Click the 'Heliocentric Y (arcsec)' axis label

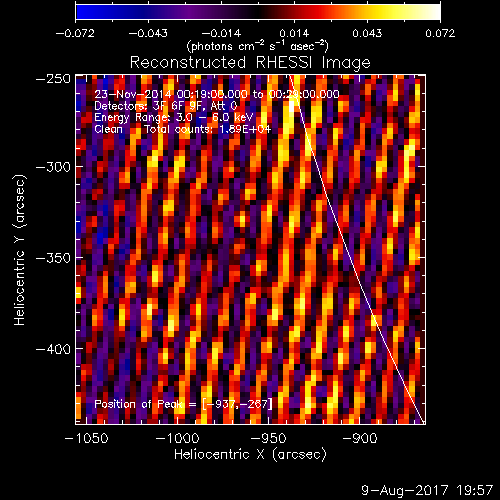tap(19, 249)
